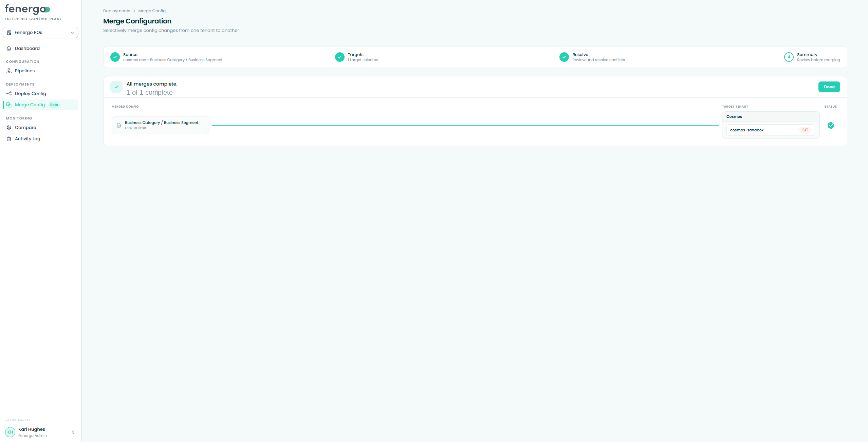Click the source subtitle 'cosmos dev - Business Category / Business Segment'
Viewport: 868px width, 442px height.
click(173, 60)
